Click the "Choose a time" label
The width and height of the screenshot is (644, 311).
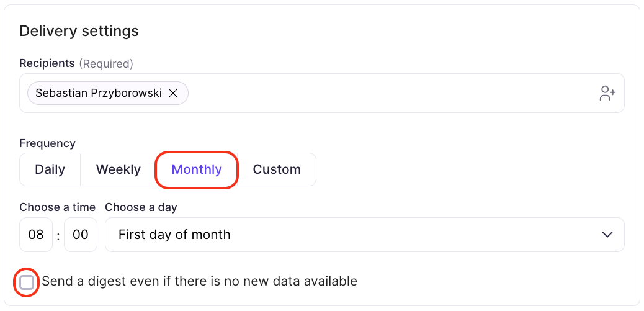coord(57,207)
